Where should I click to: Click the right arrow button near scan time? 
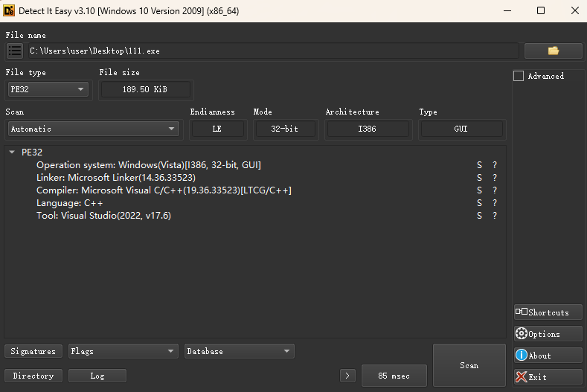pos(347,376)
